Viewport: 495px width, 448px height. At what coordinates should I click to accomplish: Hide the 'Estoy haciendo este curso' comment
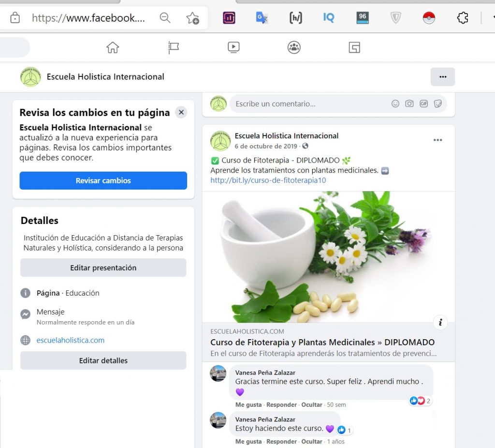tap(312, 441)
